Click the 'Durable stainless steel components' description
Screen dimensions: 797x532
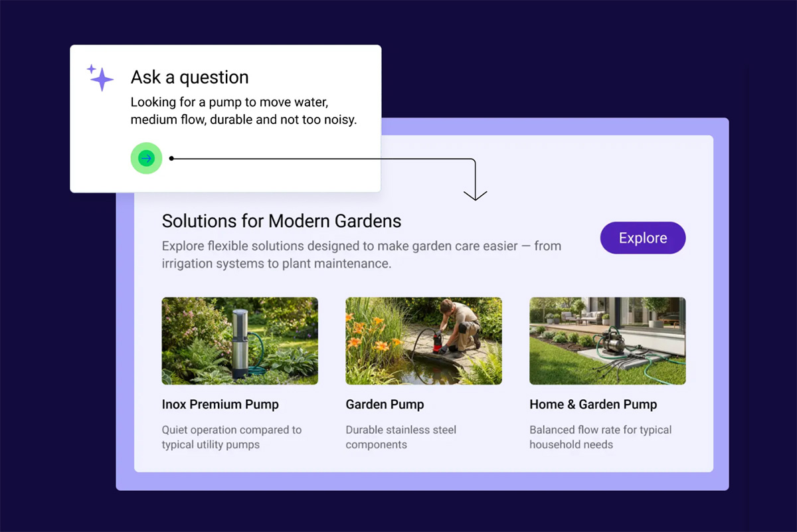[x=401, y=437]
